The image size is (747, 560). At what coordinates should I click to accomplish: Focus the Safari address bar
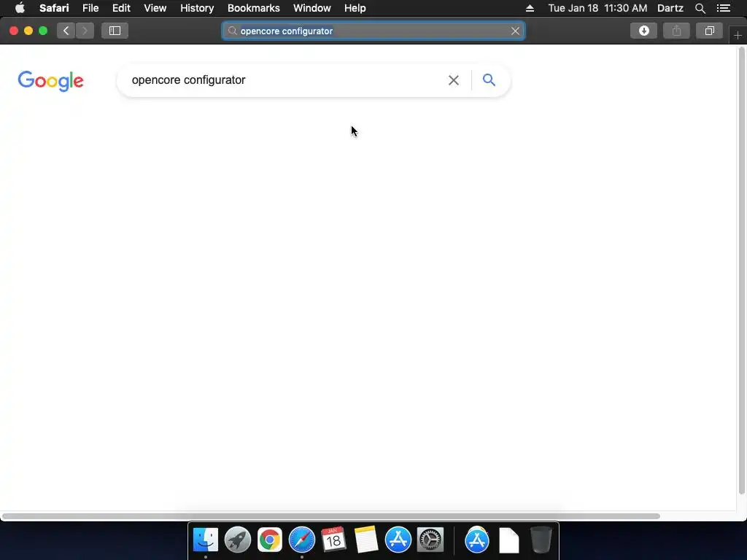(x=373, y=31)
